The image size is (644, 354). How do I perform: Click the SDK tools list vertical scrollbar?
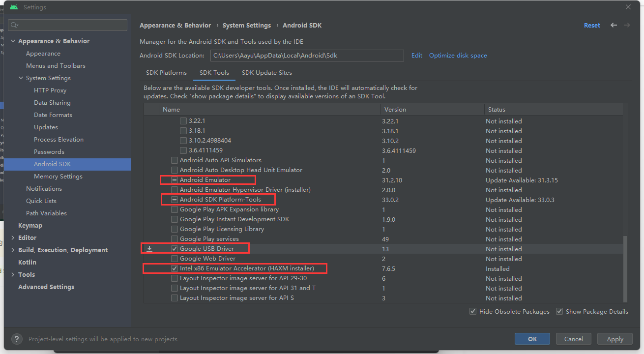click(625, 268)
